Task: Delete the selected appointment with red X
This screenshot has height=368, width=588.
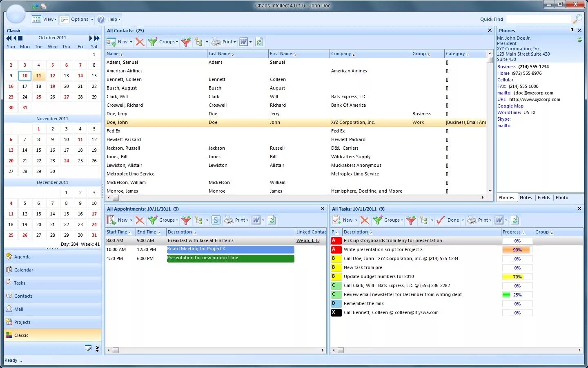Action: 140,220
